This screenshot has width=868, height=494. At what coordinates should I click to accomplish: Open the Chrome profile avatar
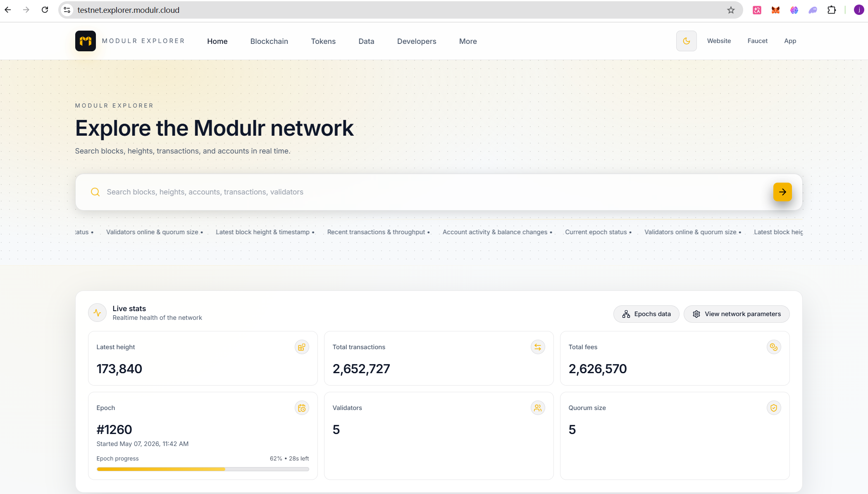coord(858,10)
